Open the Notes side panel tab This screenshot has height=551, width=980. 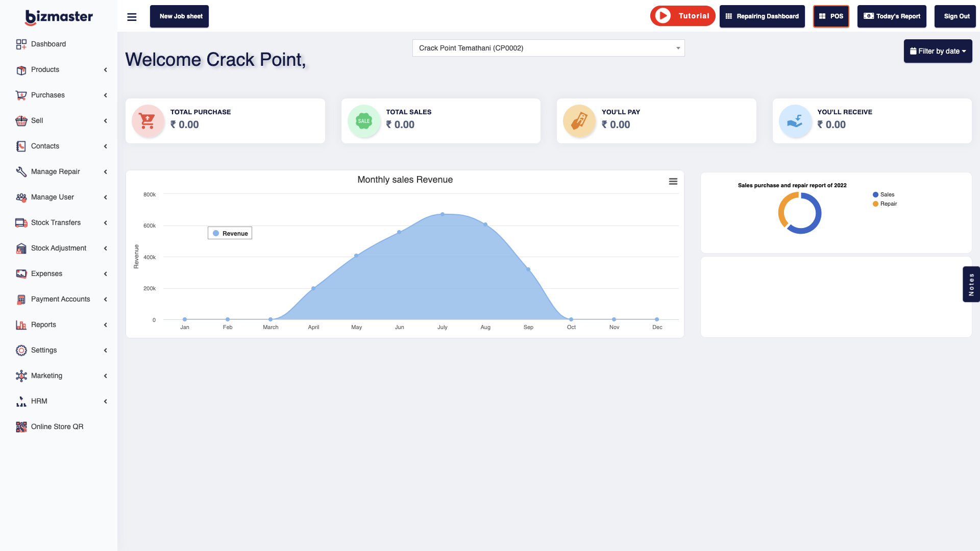click(971, 284)
